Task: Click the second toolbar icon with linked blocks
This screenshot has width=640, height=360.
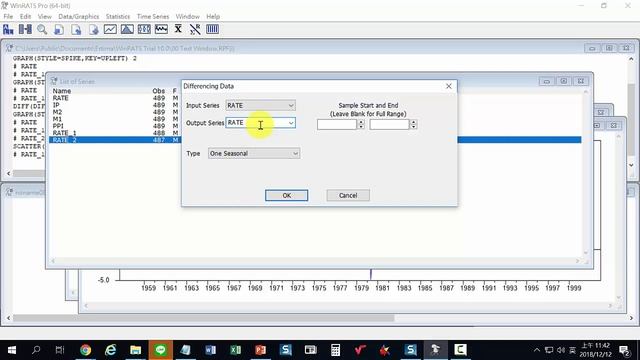Action: [25, 29]
